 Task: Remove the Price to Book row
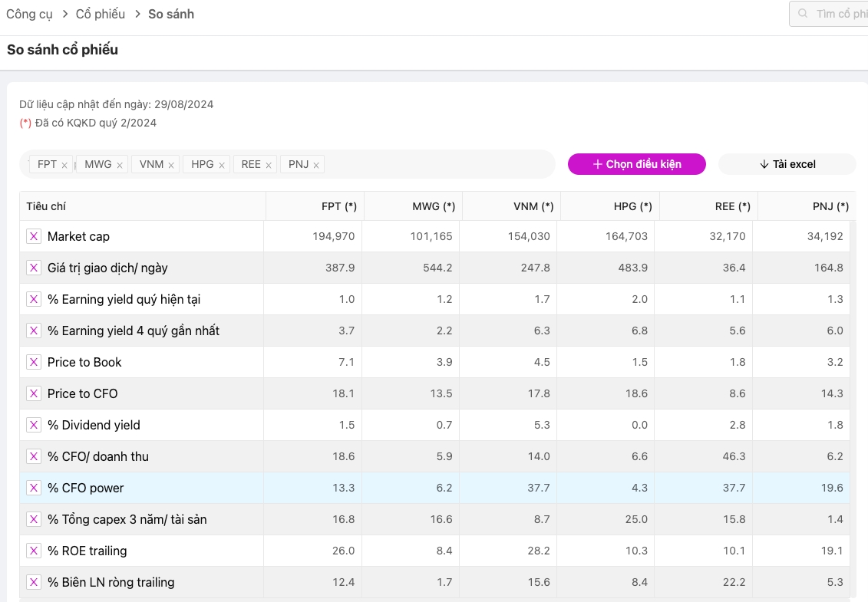click(34, 362)
